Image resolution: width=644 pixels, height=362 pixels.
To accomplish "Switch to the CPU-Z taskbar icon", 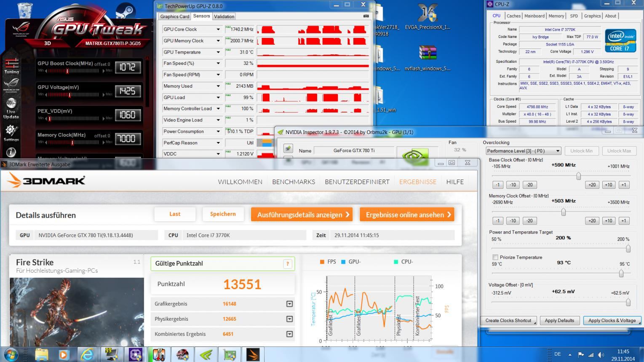I will 135,354.
